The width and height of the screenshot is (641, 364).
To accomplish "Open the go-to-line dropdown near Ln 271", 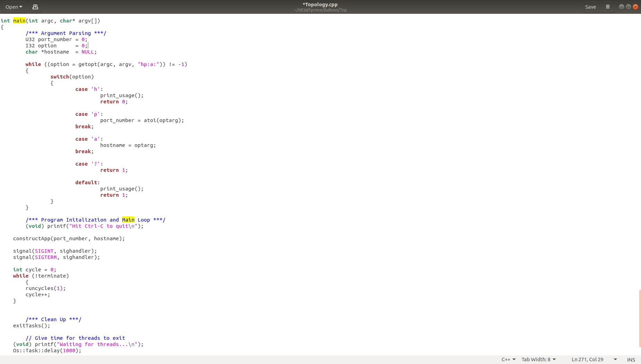I will (x=616, y=360).
